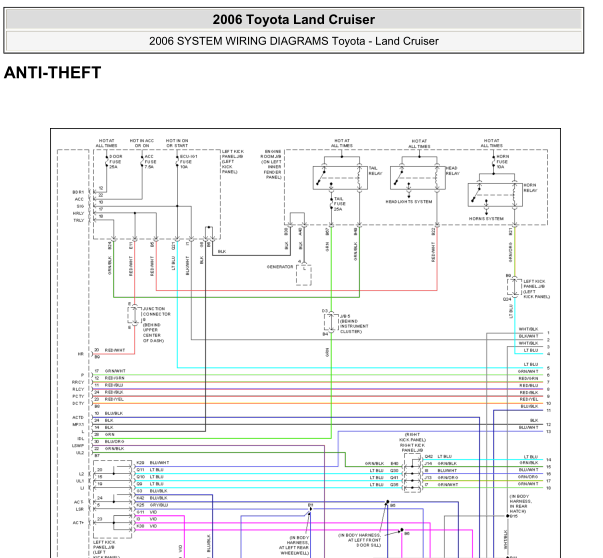Select the TAIL FUSE 25A label
603x558 pixels.
340,204
